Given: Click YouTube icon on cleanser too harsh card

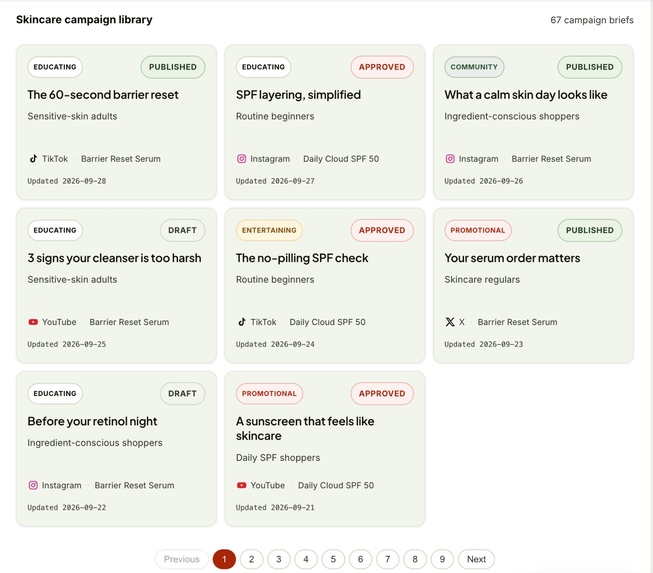Looking at the screenshot, I should [x=33, y=322].
